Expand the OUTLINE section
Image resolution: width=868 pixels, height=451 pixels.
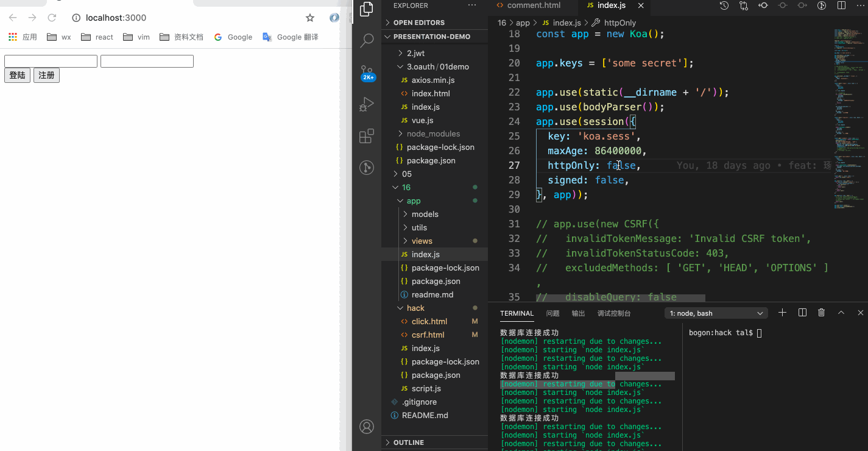435,442
